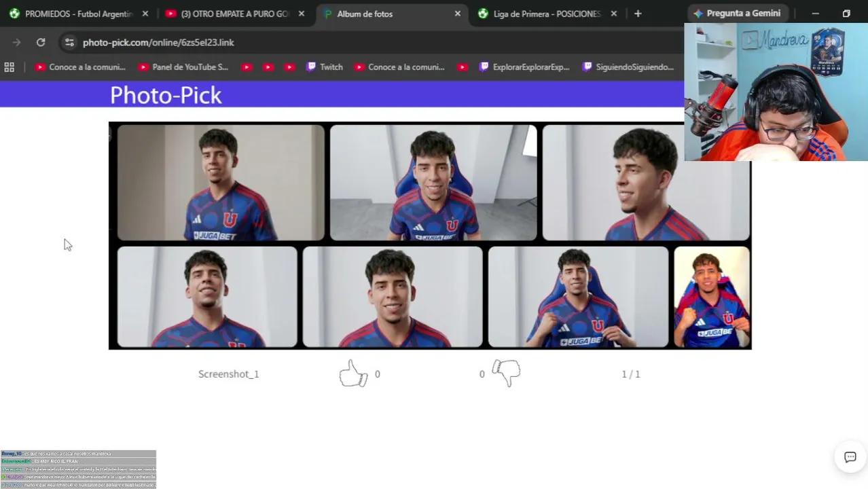Open the Panel de YouTube S... bookmark
This screenshot has width=868, height=489.
(x=183, y=67)
